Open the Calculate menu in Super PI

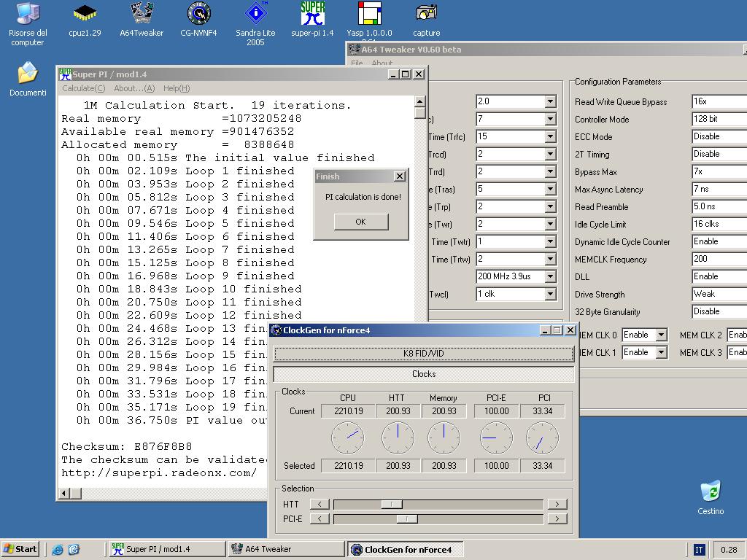point(83,88)
